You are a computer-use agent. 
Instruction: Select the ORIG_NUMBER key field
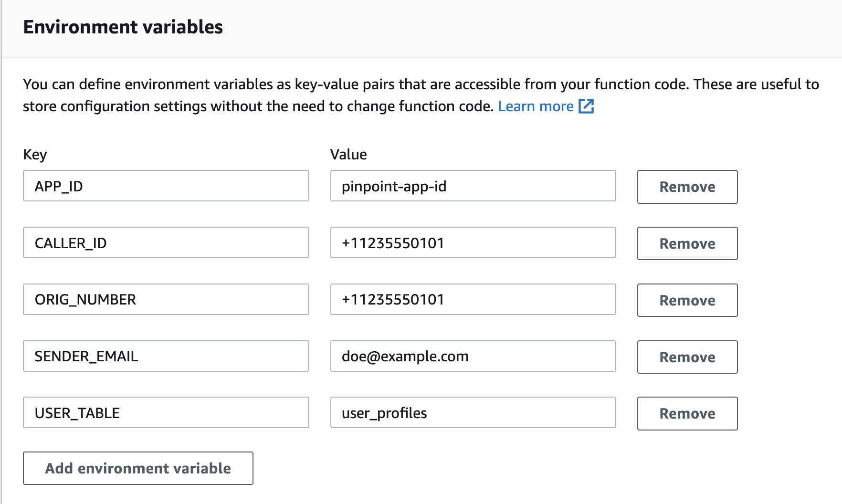[x=166, y=299]
